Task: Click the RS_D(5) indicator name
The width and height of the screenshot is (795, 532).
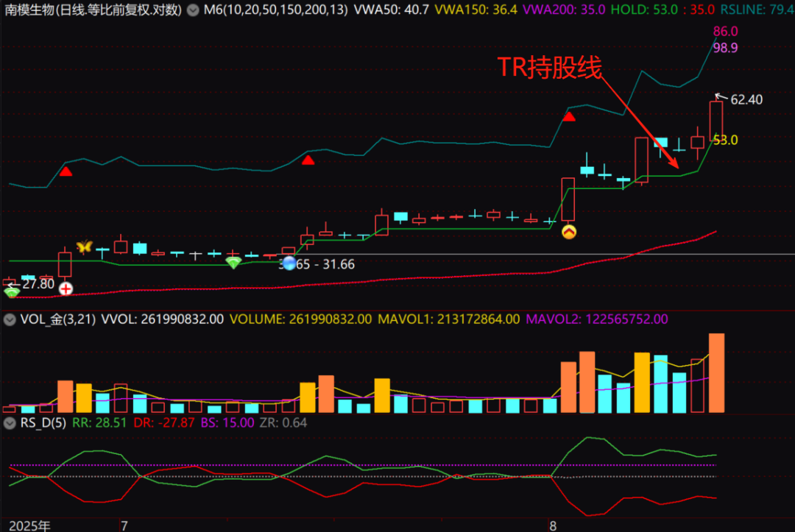Action: click(43, 423)
